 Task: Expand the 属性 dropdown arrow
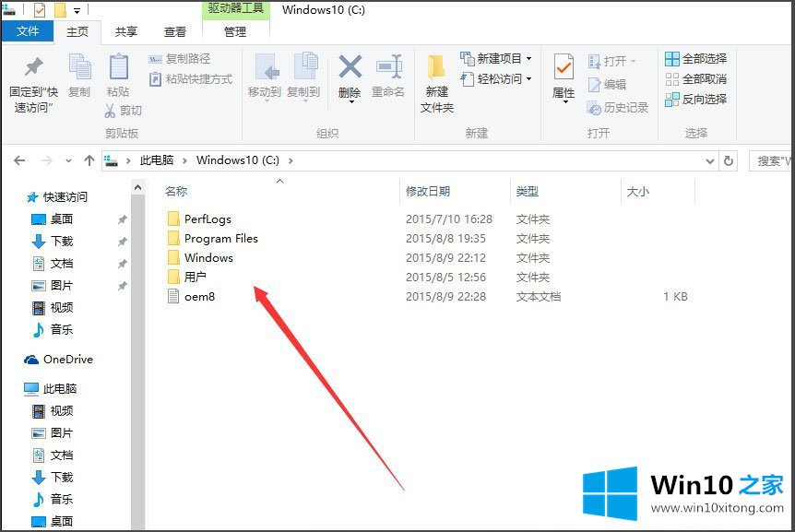tap(564, 102)
